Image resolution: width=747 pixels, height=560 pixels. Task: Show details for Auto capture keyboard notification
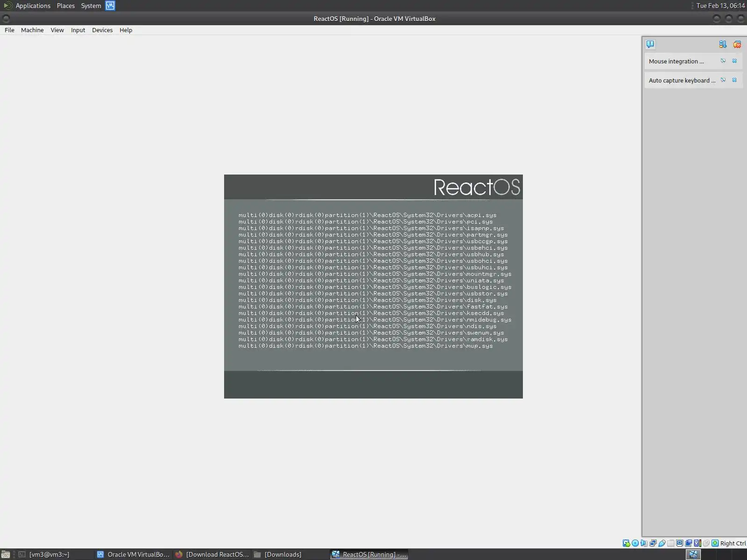[723, 80]
